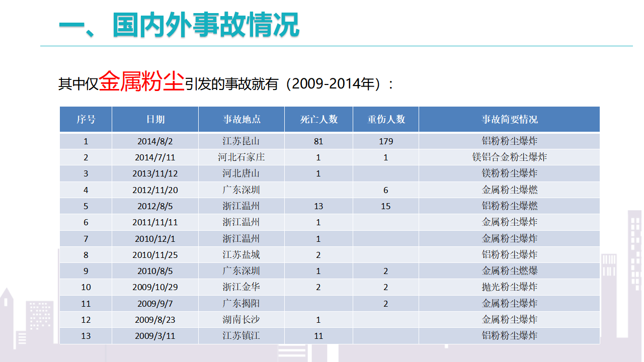The width and height of the screenshot is (644, 362).
Task: Select 浙江温州 in the 2010/12/1 row
Action: tap(242, 238)
